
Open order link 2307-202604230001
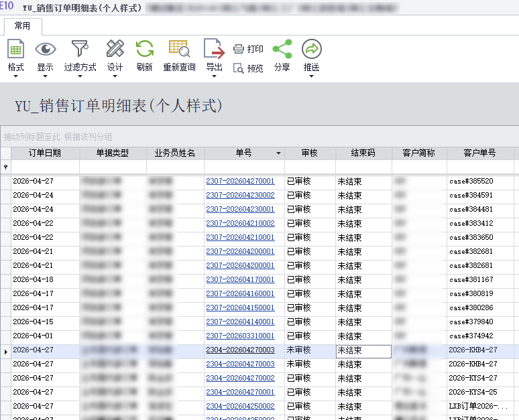[x=240, y=210]
